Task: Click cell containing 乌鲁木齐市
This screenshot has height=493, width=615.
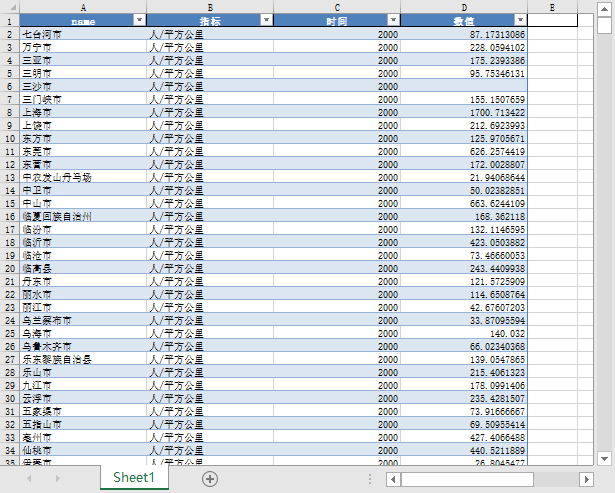Action: (x=83, y=346)
